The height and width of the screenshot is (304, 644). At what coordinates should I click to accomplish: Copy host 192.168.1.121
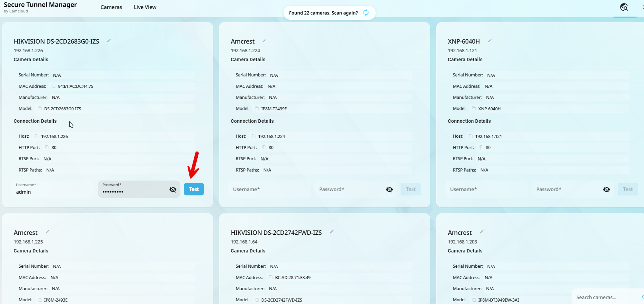471,136
